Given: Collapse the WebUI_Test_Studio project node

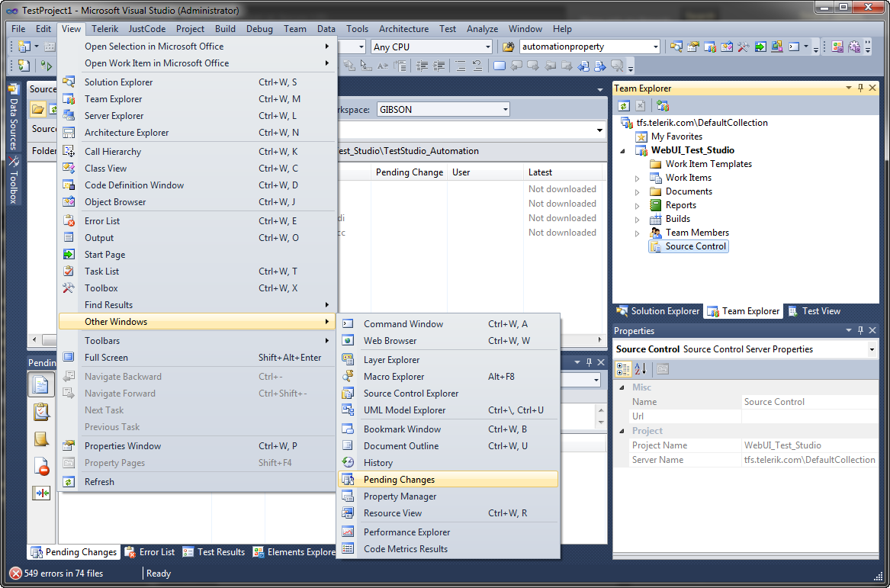Looking at the screenshot, I should coord(623,151).
